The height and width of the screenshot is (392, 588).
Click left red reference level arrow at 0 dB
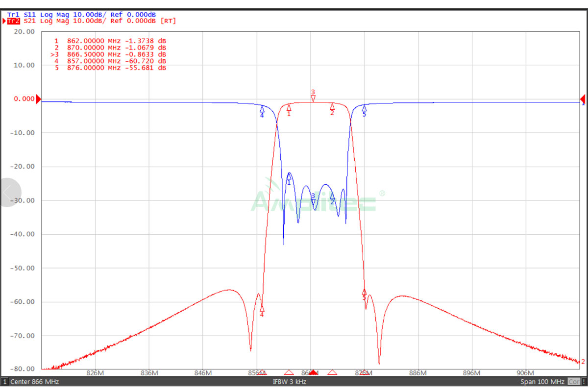pos(39,98)
